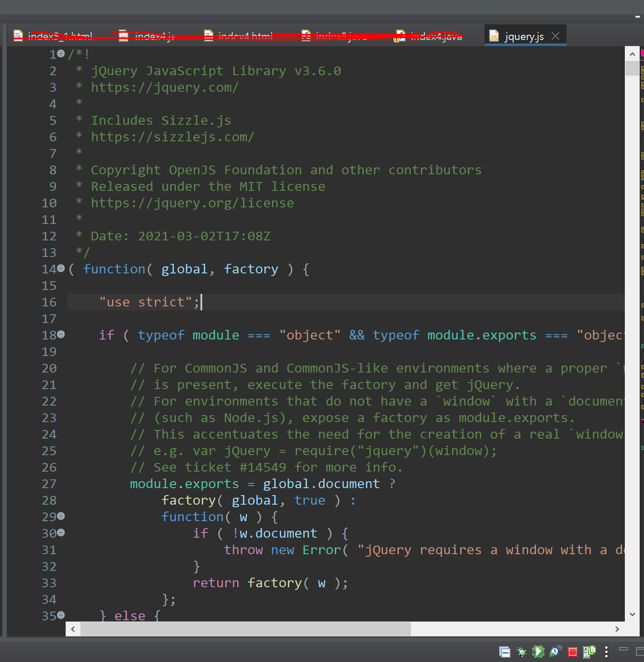The width and height of the screenshot is (644, 662).
Task: Open the index4.js editor tab
Action: (148, 36)
